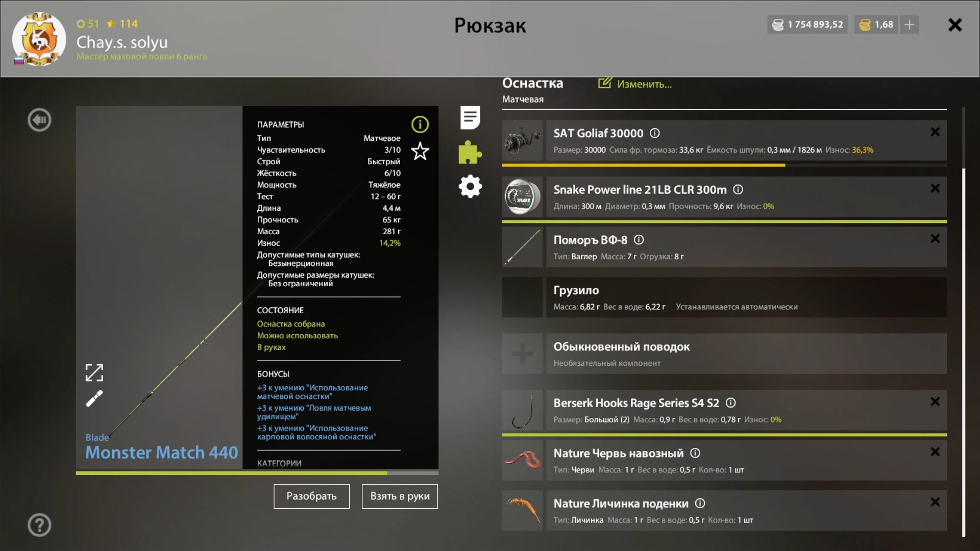Select the Грузило sinker row

(x=746, y=297)
